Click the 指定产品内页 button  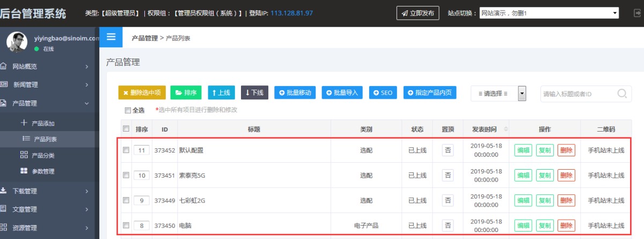point(430,92)
